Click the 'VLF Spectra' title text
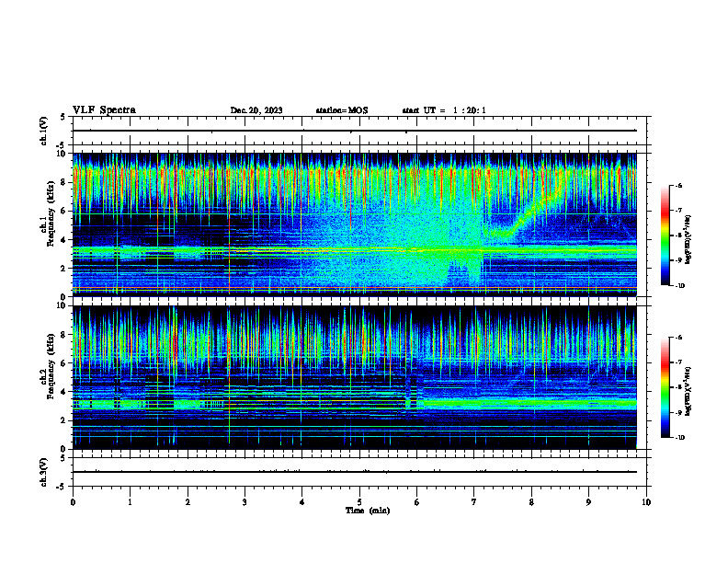The image size is (728, 563). pos(104,110)
